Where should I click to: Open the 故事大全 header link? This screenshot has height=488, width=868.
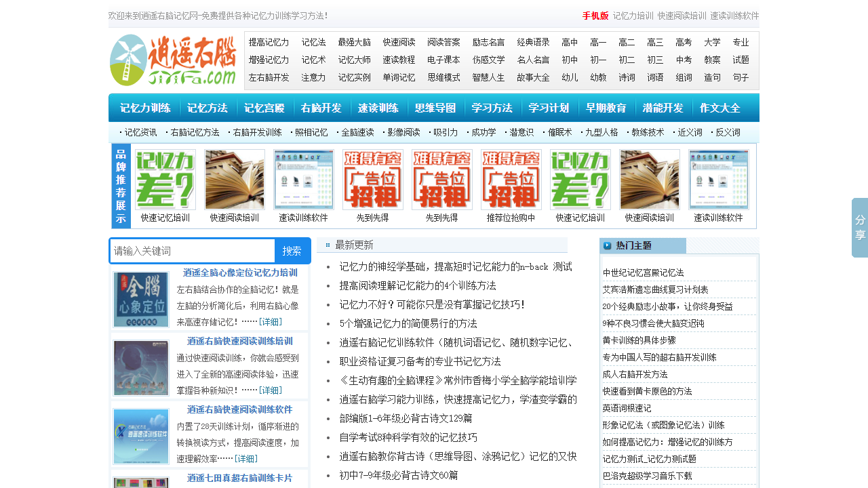tap(534, 77)
